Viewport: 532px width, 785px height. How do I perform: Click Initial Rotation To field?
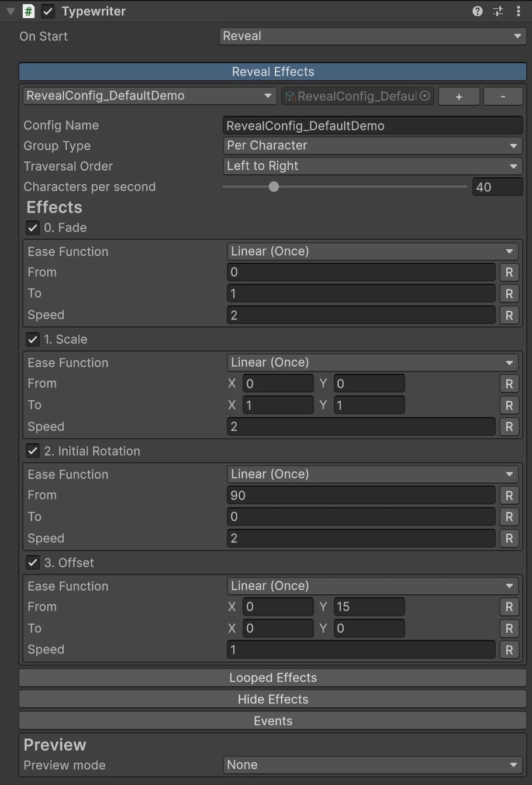(x=361, y=517)
